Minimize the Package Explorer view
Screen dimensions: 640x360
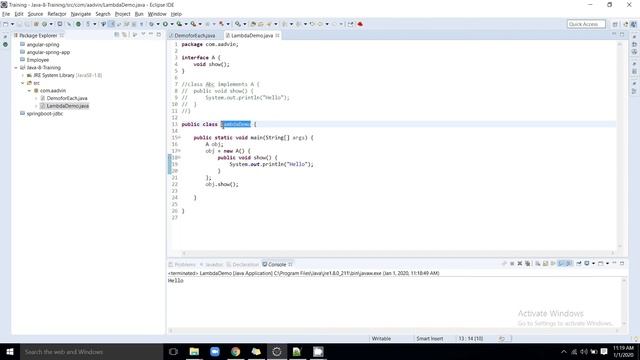(151, 35)
